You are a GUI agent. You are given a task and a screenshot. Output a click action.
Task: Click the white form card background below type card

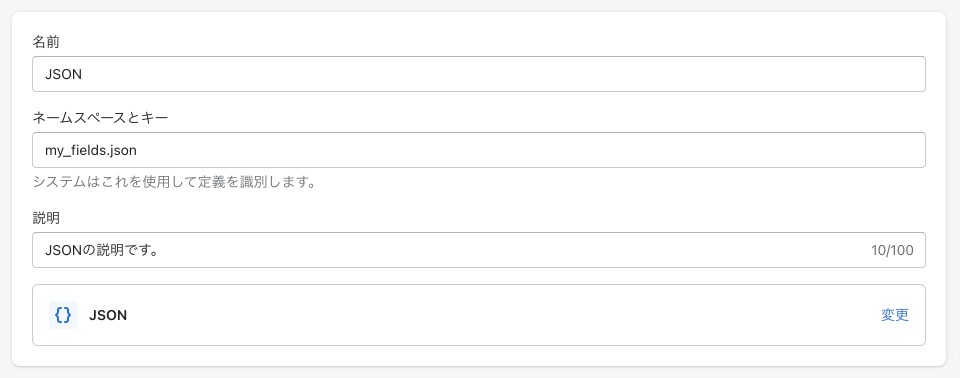[479, 356]
